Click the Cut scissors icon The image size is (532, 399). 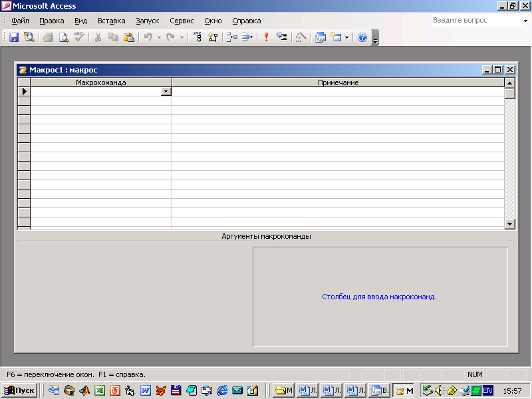click(98, 37)
